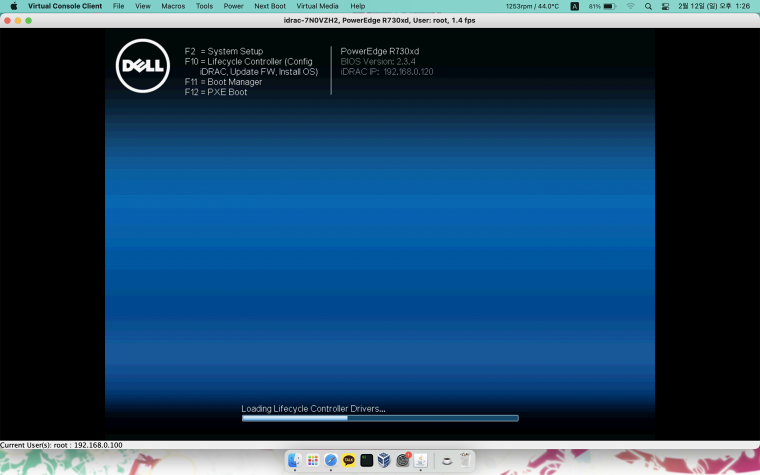Click the Java app icon in dock
The width and height of the screenshot is (760, 475).
(421, 460)
